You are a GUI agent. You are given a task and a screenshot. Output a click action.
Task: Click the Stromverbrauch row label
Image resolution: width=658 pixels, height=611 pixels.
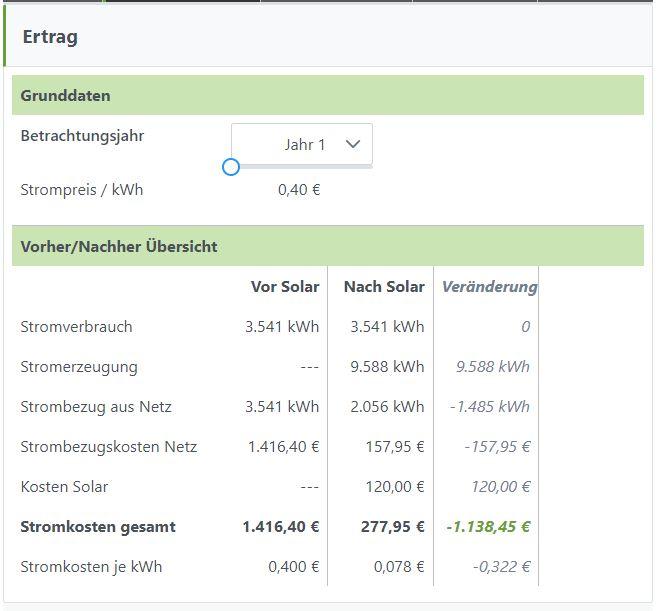click(76, 326)
